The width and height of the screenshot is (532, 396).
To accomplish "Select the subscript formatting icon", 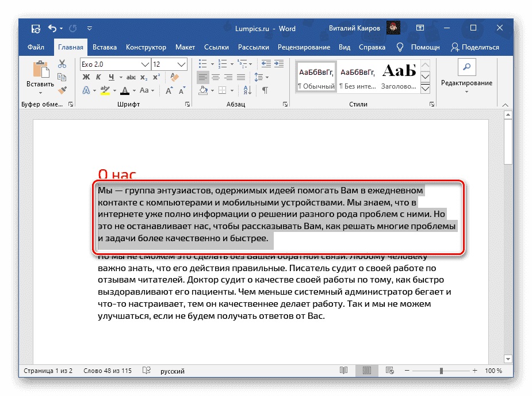I will tap(143, 77).
